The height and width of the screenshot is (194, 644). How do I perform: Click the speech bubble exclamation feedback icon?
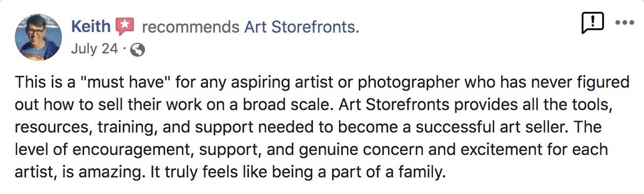593,24
